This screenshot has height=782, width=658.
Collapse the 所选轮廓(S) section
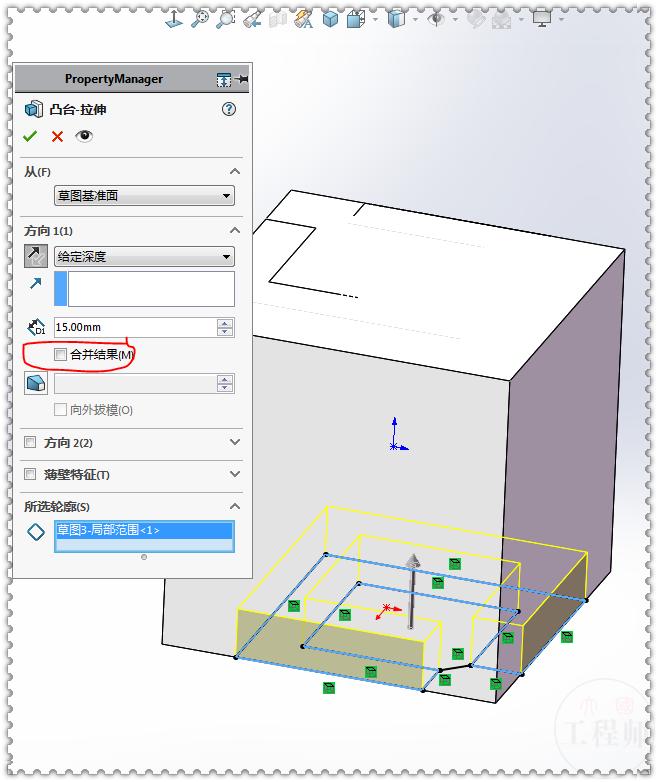(235, 507)
